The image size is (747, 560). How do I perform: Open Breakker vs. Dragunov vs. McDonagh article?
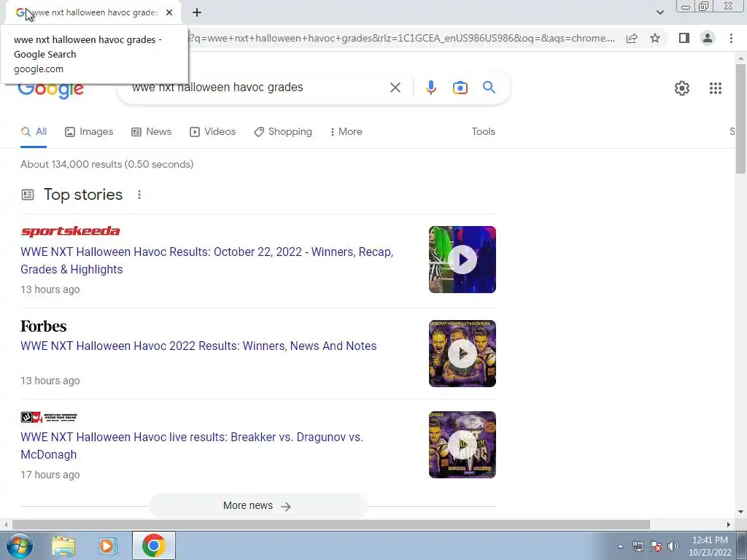tap(192, 446)
